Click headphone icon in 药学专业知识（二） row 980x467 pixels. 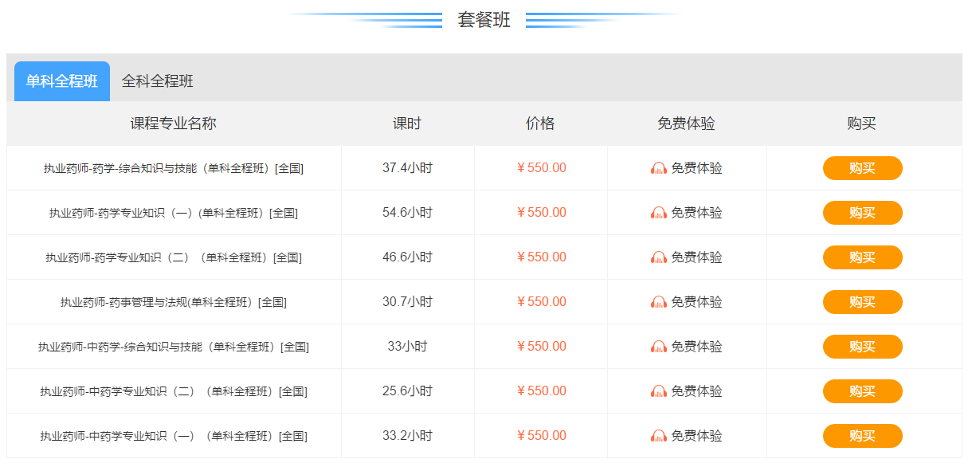[659, 257]
